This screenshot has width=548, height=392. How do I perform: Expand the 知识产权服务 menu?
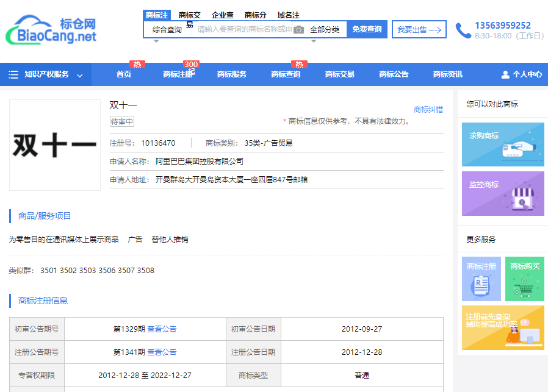click(x=46, y=74)
